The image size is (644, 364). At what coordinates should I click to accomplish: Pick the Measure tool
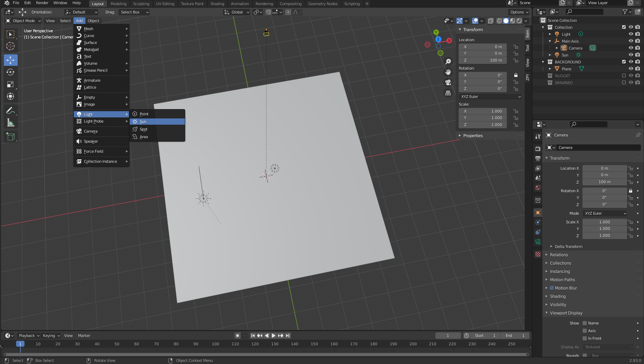pos(10,123)
